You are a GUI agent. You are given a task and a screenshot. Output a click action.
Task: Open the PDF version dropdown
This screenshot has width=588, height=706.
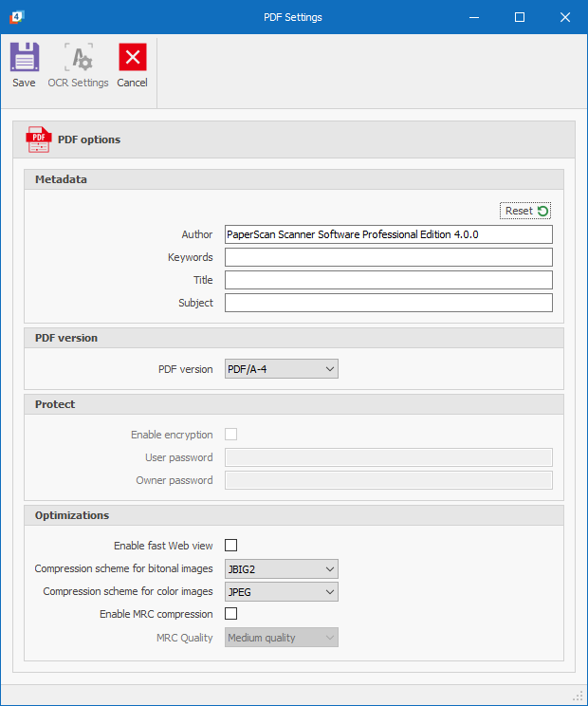click(x=282, y=369)
